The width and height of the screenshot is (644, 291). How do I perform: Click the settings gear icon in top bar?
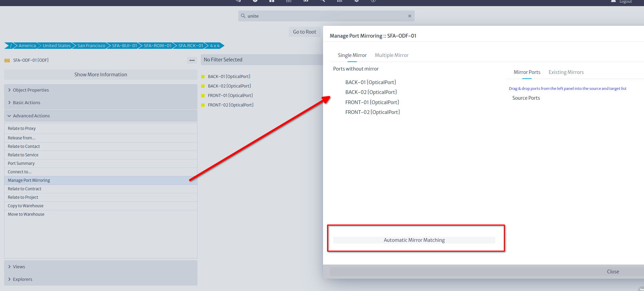pos(356,1)
